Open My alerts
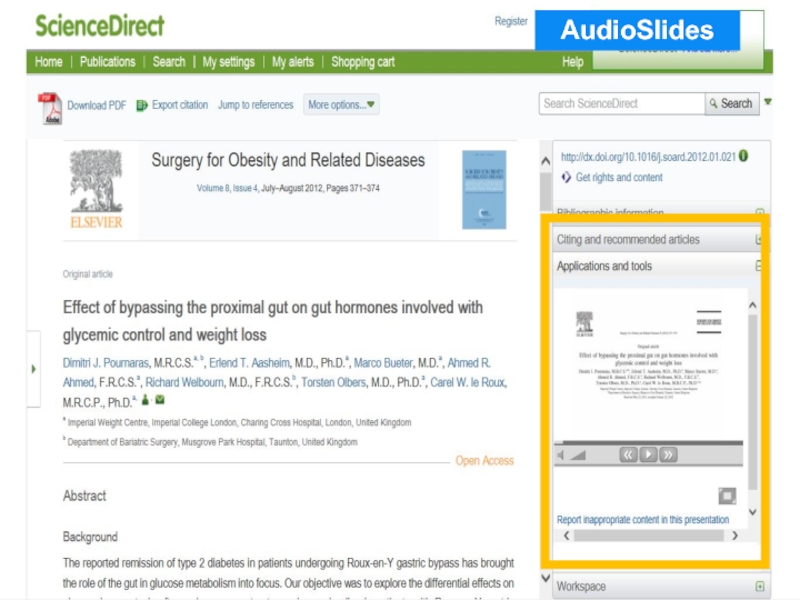This screenshot has width=800, height=600. pyautogui.click(x=292, y=62)
